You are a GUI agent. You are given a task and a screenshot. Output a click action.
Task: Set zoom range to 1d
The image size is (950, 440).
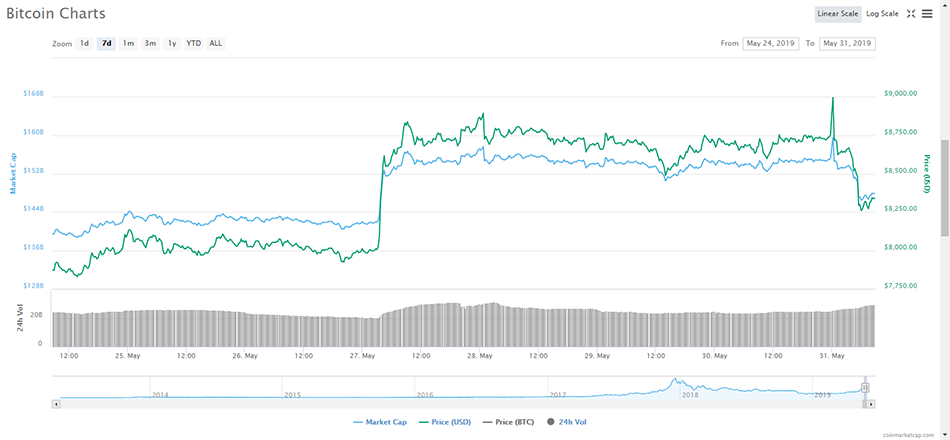tap(85, 44)
